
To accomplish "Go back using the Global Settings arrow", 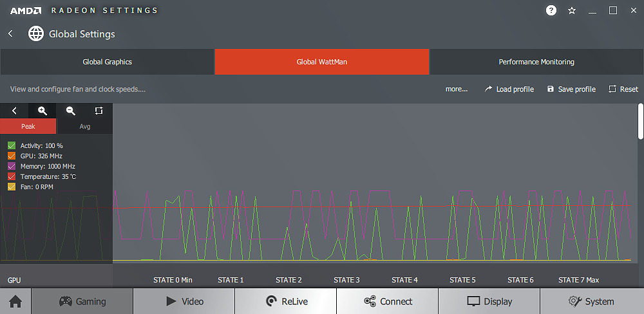I will (x=11, y=33).
